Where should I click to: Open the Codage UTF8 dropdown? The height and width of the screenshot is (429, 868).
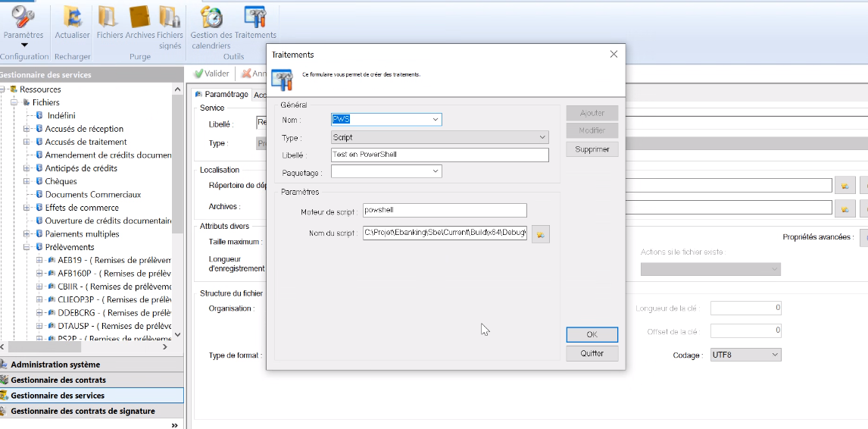774,355
